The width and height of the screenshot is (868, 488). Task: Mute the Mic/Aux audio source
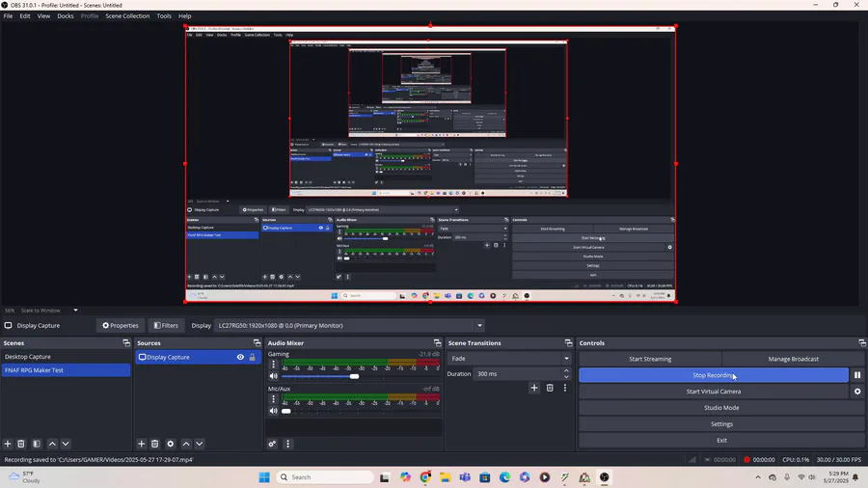tap(274, 411)
